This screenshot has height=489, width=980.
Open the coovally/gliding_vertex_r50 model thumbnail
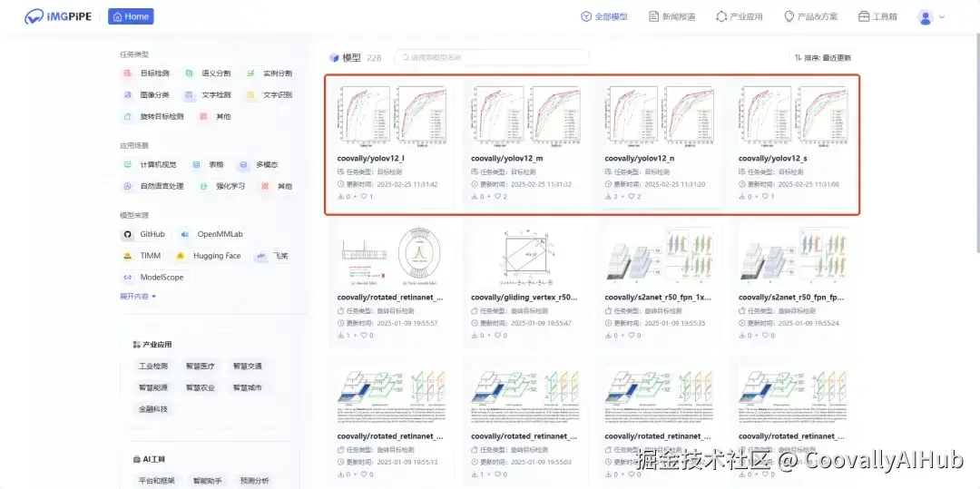(x=525, y=257)
